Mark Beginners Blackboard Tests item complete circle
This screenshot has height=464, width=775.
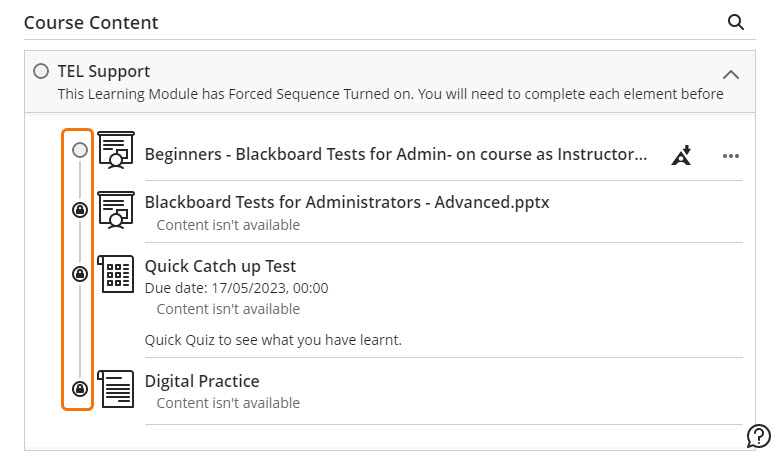click(x=80, y=150)
